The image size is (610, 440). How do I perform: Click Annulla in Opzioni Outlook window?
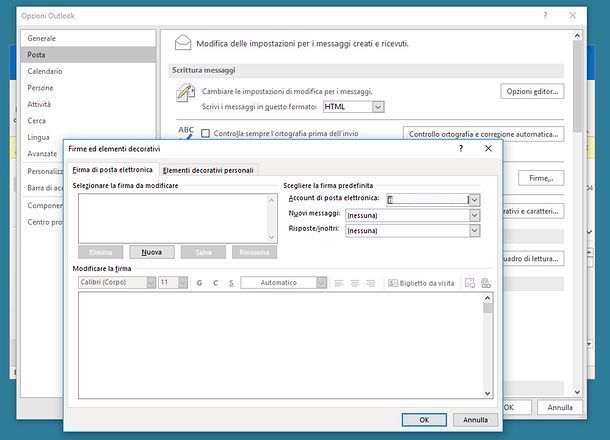point(560,407)
